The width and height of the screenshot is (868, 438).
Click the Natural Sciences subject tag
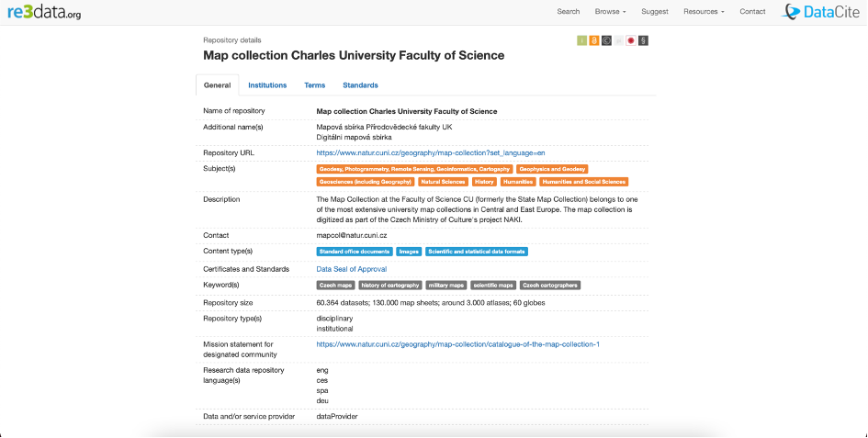point(443,182)
